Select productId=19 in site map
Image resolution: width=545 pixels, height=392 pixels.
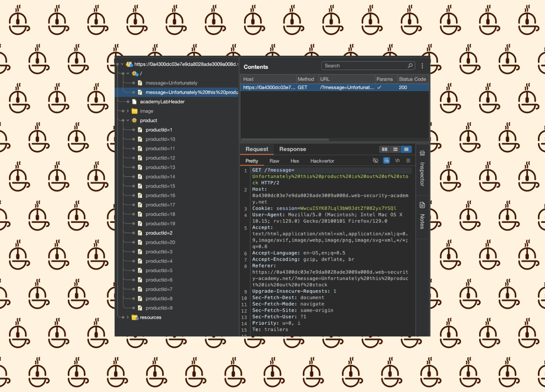click(160, 223)
